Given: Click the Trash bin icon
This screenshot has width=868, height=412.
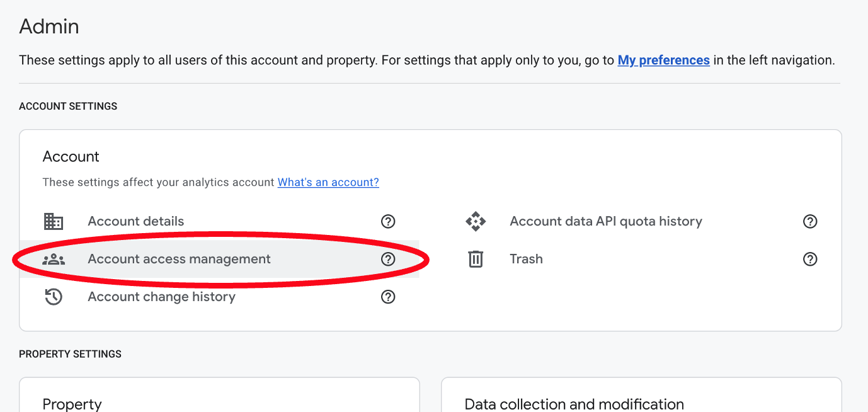Looking at the screenshot, I should click(476, 259).
